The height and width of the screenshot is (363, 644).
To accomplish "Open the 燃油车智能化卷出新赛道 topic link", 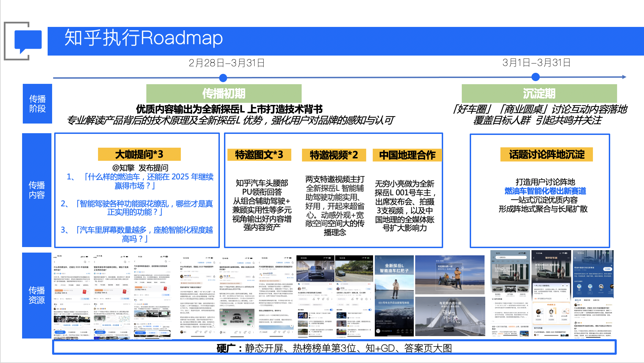I will (545, 191).
